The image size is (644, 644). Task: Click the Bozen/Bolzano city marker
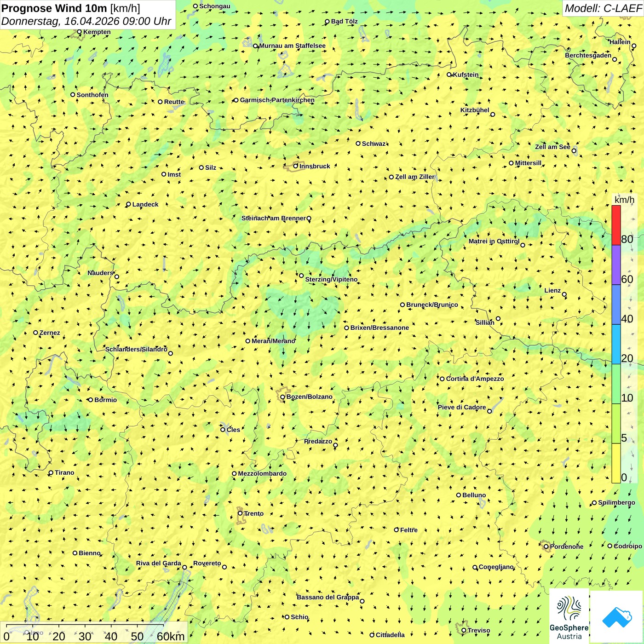point(282,397)
